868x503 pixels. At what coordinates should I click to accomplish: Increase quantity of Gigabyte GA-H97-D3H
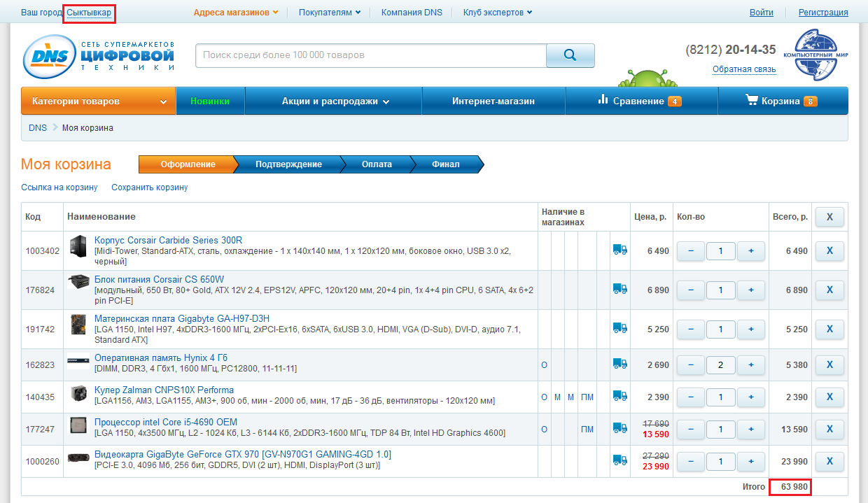(x=751, y=329)
